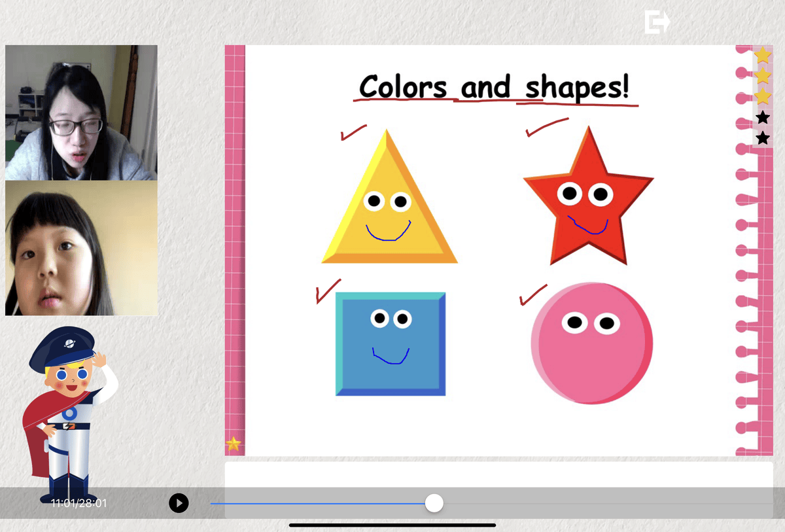Open the teacher's video with glasses
Screen dimensions: 785x532
coord(81,113)
